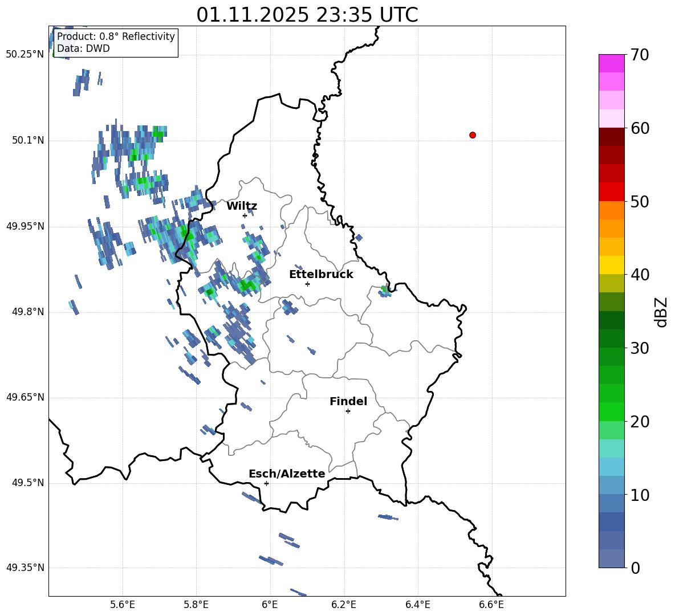The image size is (675, 616).
Task: Click the 49.5°N latitude label
Action: pyautogui.click(x=28, y=483)
